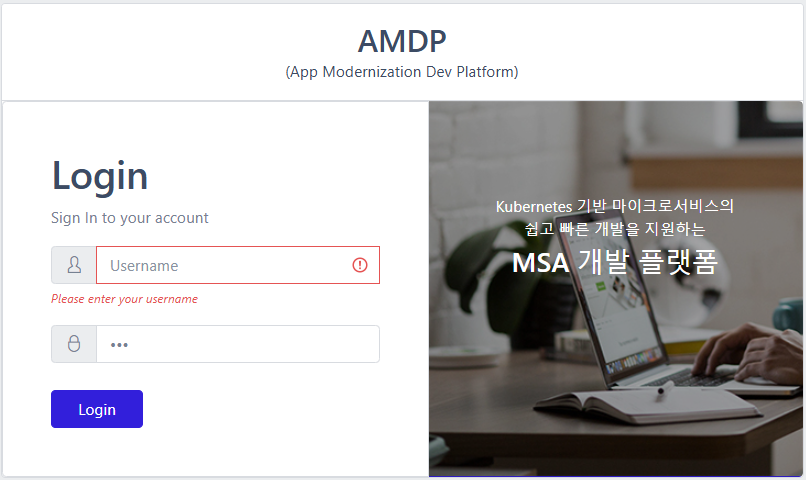The width and height of the screenshot is (806, 480).
Task: Click the AMDP title heading
Action: point(402,41)
